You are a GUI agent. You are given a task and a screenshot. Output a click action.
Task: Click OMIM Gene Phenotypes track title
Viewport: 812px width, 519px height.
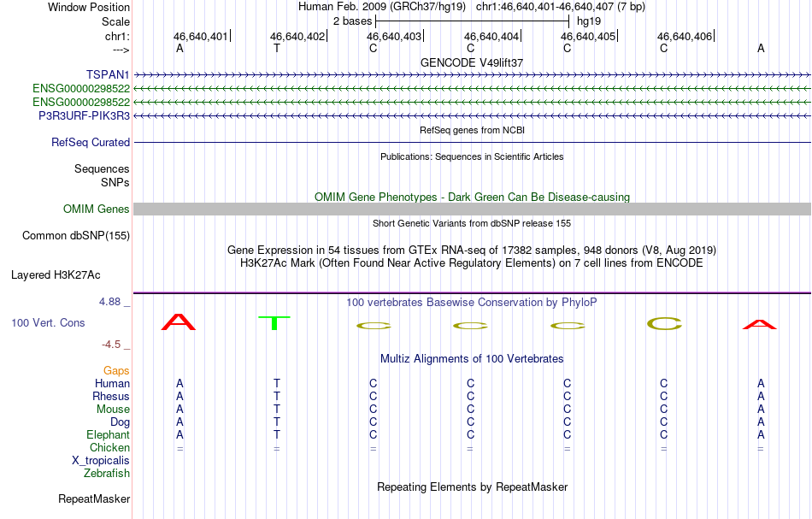click(472, 198)
